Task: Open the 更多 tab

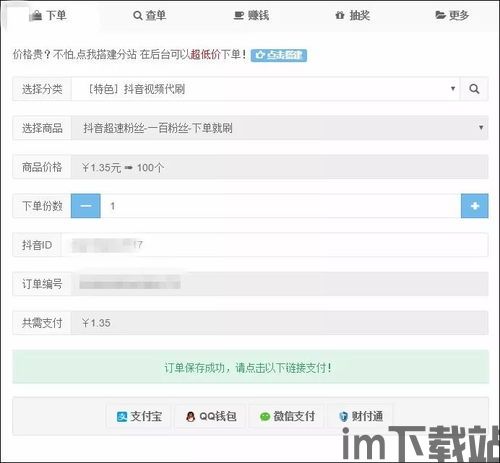Action: (452, 16)
